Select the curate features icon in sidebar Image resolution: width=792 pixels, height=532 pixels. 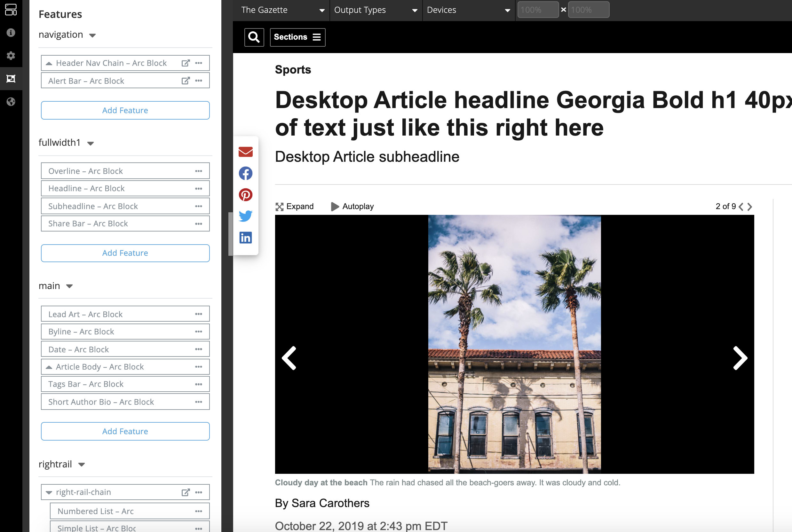point(11,79)
